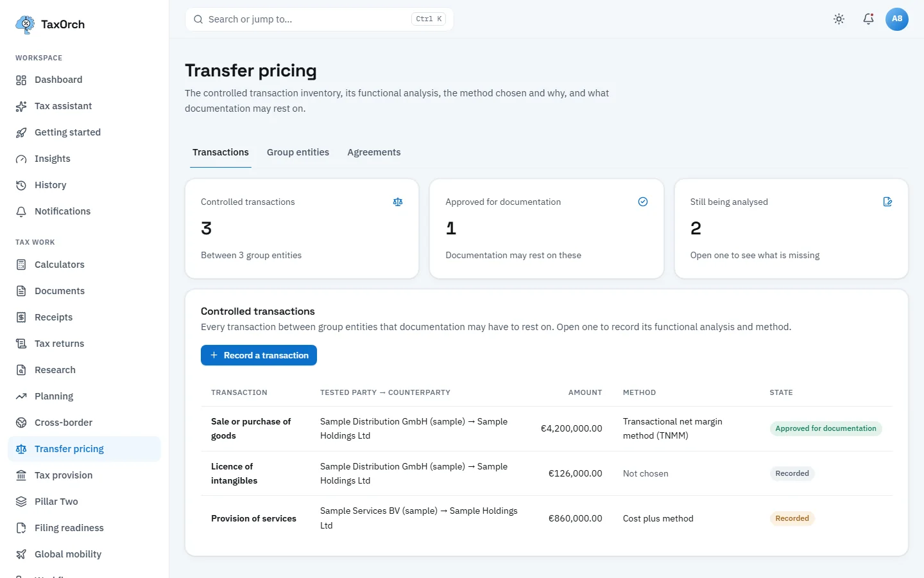Click the Planning trend arrow icon
924x578 pixels.
point(21,397)
